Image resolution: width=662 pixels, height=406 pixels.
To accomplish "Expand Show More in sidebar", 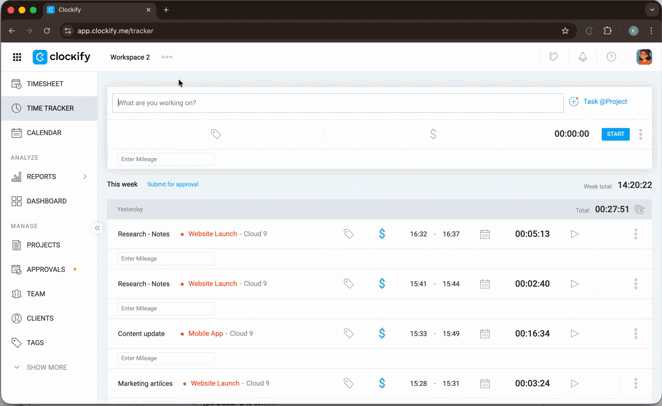I will [40, 367].
